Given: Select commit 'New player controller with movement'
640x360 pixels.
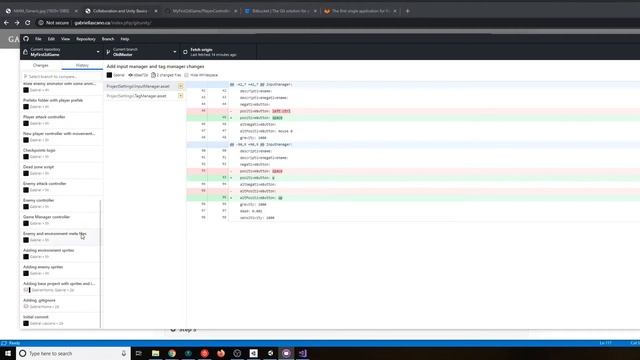Looking at the screenshot, I should pos(60,137).
